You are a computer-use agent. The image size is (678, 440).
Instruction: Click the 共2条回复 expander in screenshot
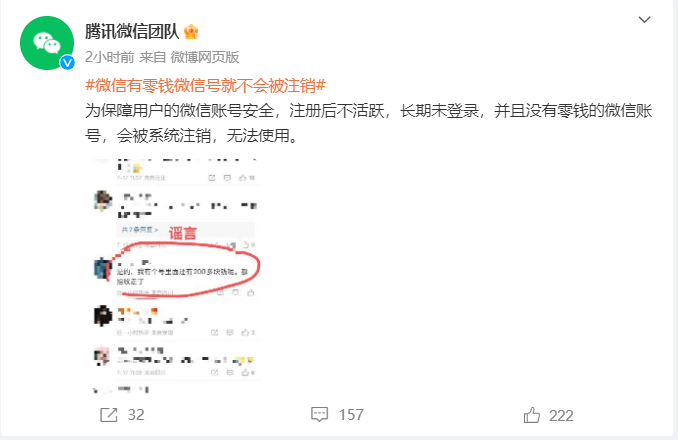point(140,230)
